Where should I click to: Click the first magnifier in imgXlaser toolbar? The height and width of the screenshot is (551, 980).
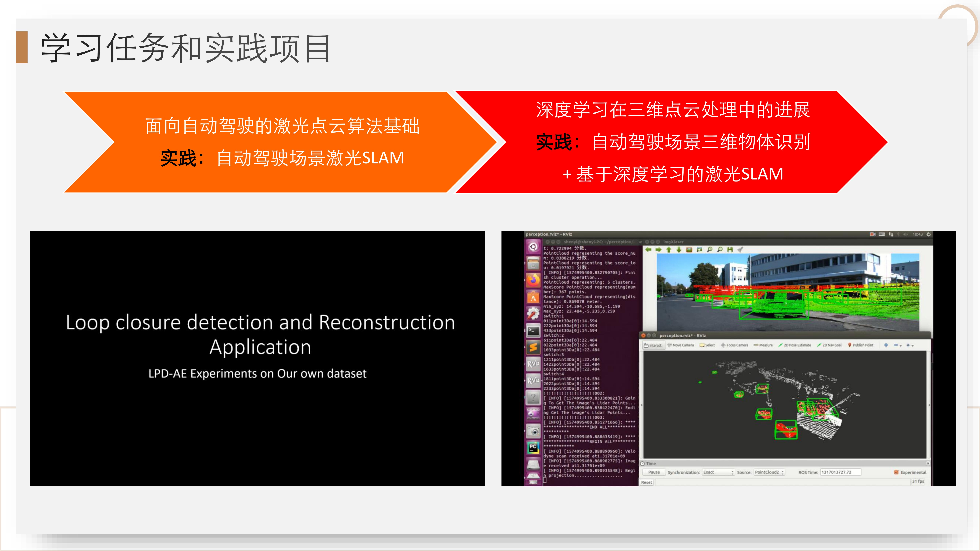pos(710,250)
